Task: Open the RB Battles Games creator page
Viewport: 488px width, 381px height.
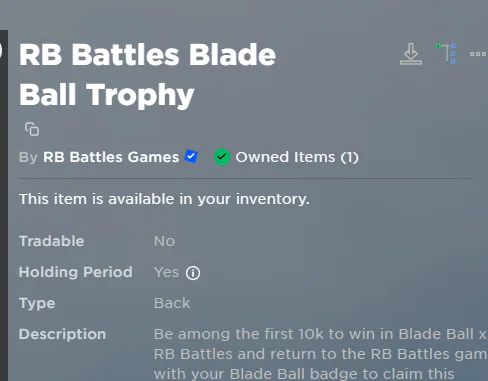Action: tap(111, 157)
